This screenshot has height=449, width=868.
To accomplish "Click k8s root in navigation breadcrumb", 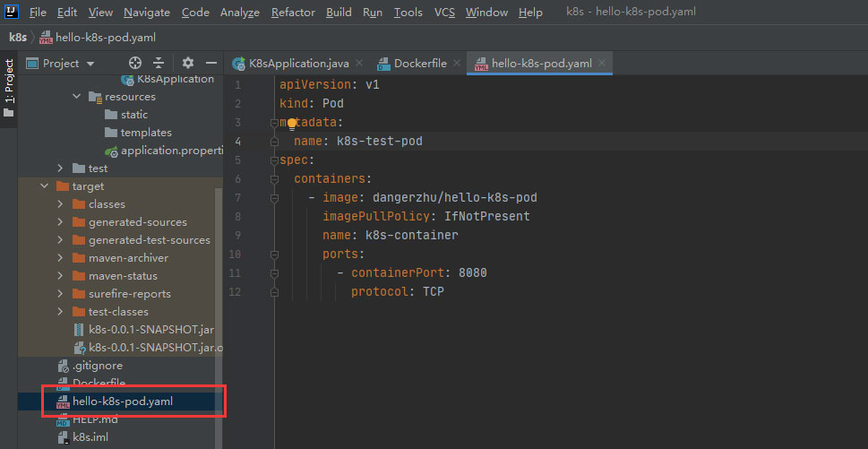I will tap(17, 37).
